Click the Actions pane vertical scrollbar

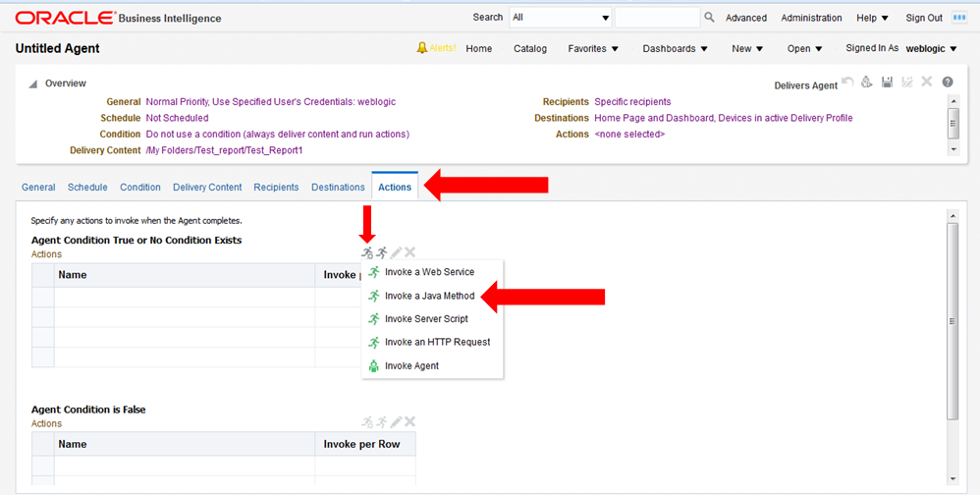point(953,347)
